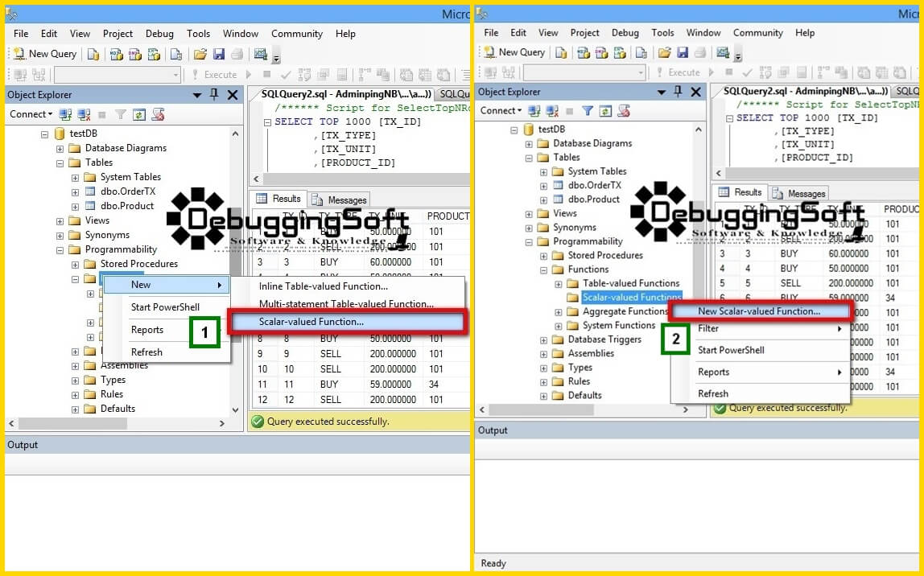
Task: Click the Open File toolbar icon
Action: 200,55
